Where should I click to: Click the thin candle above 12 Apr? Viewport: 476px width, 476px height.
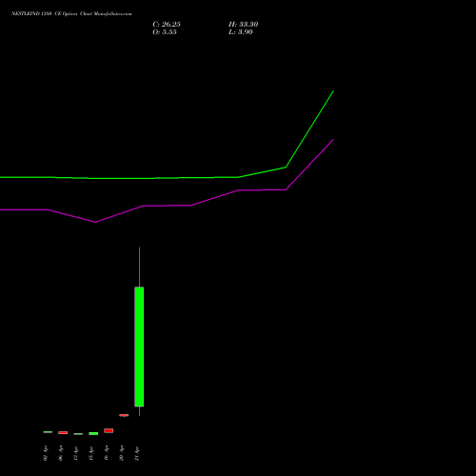[x=78, y=434]
